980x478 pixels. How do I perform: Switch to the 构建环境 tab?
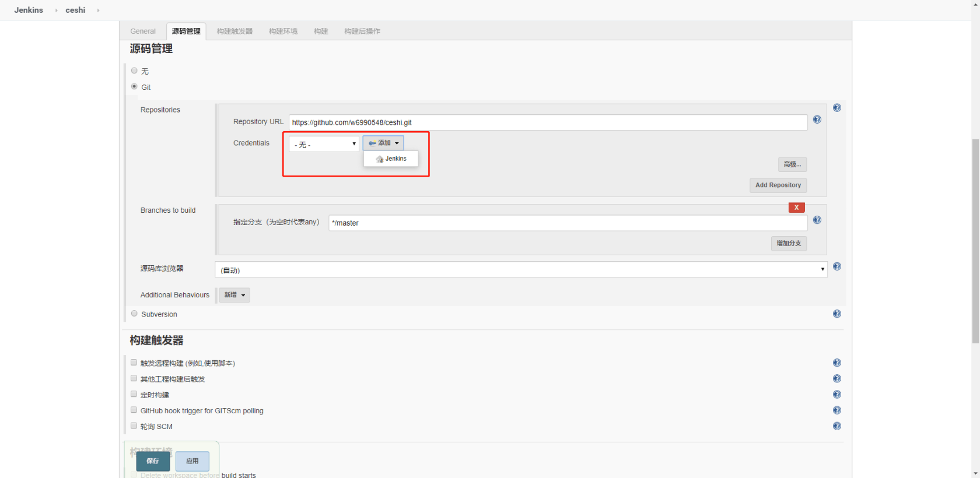[283, 31]
